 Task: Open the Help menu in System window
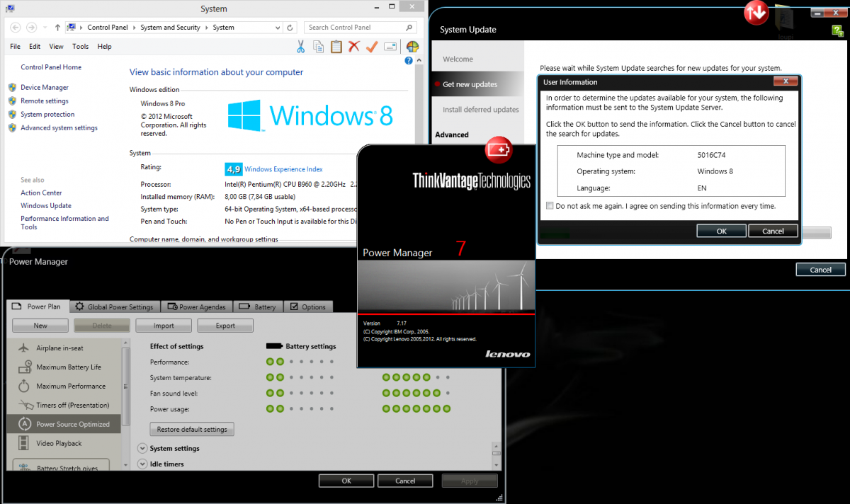[104, 47]
